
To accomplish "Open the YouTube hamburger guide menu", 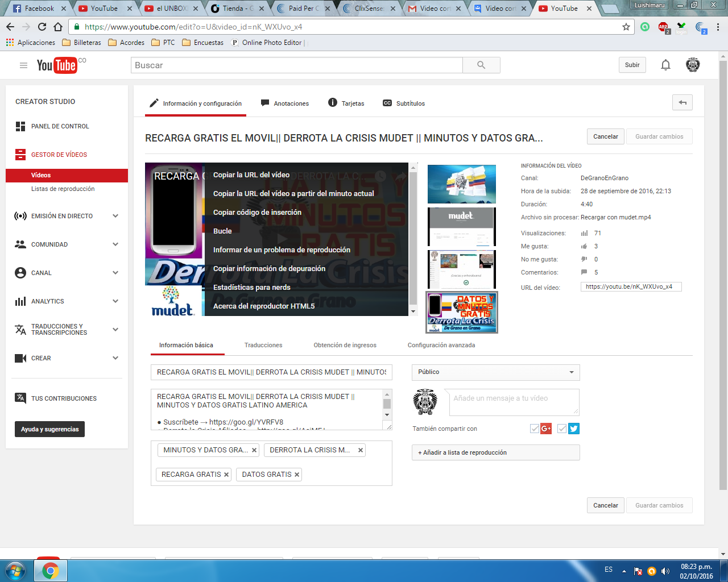I will click(23, 65).
